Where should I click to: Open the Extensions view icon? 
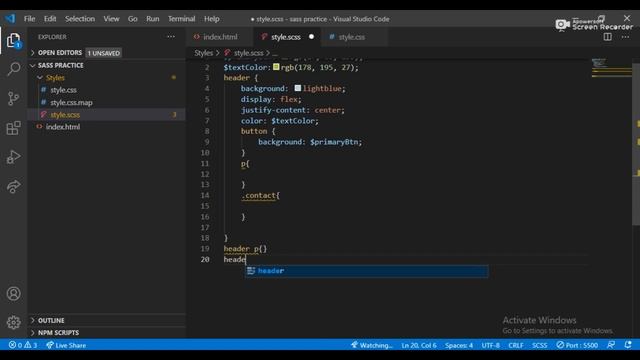click(x=13, y=128)
